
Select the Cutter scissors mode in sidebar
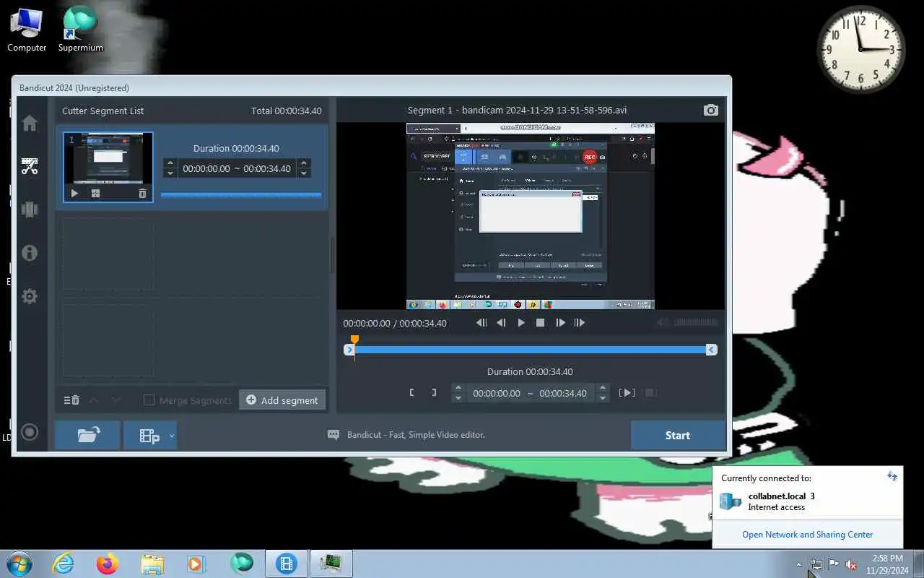pos(30,166)
